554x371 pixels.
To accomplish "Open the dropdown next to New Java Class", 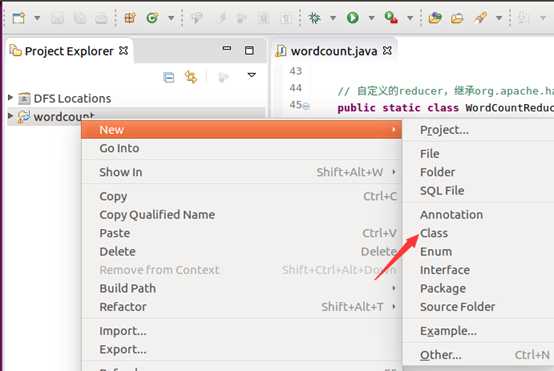I will [171, 18].
